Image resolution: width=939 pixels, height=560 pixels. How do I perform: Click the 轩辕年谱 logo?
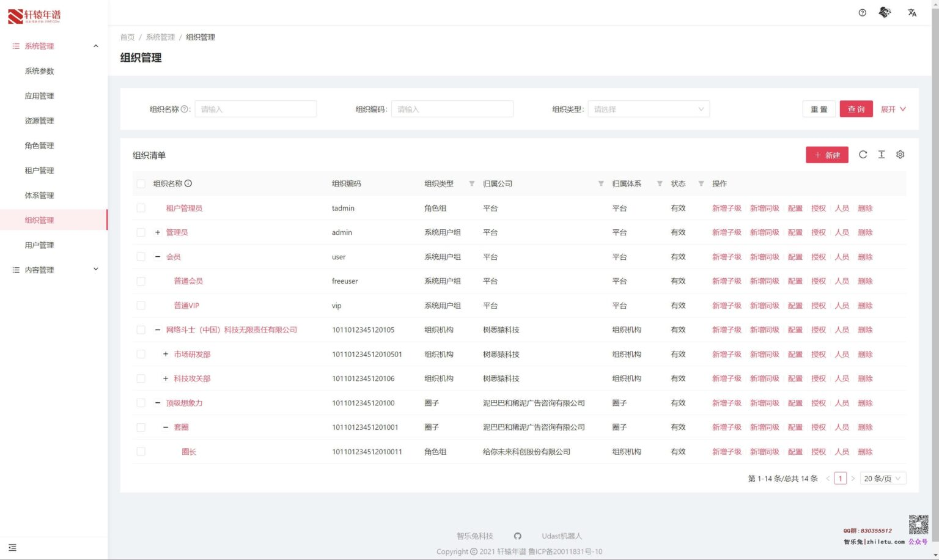coord(34,16)
